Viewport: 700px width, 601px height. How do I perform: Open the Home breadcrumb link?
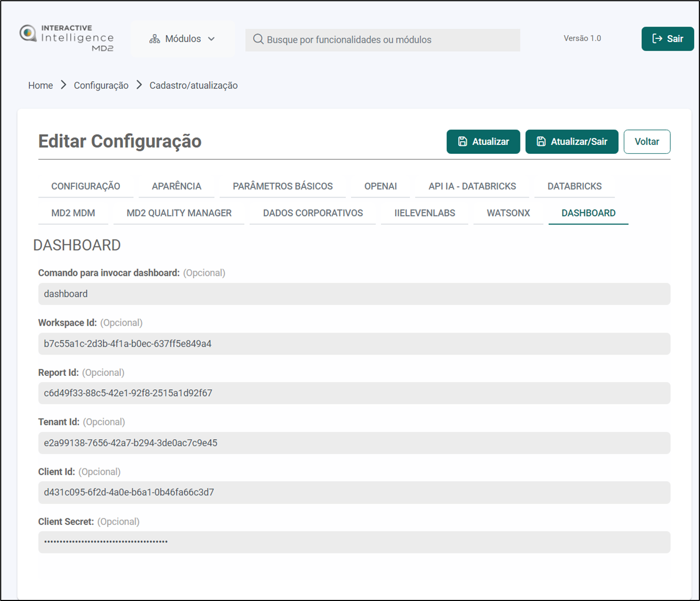(40, 85)
